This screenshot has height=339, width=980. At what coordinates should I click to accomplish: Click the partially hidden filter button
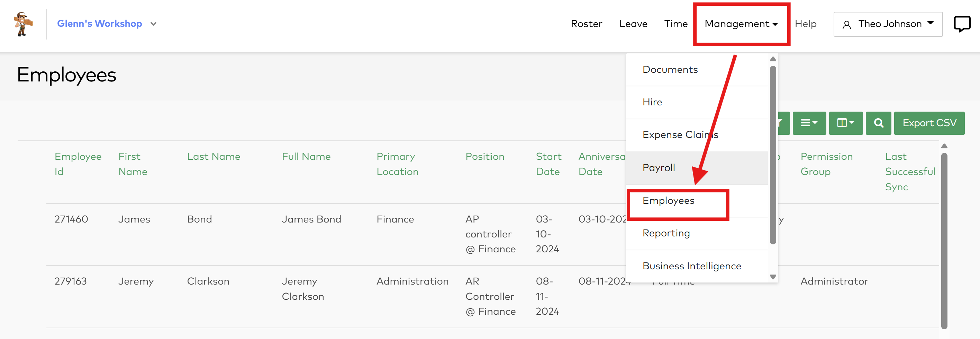point(784,123)
